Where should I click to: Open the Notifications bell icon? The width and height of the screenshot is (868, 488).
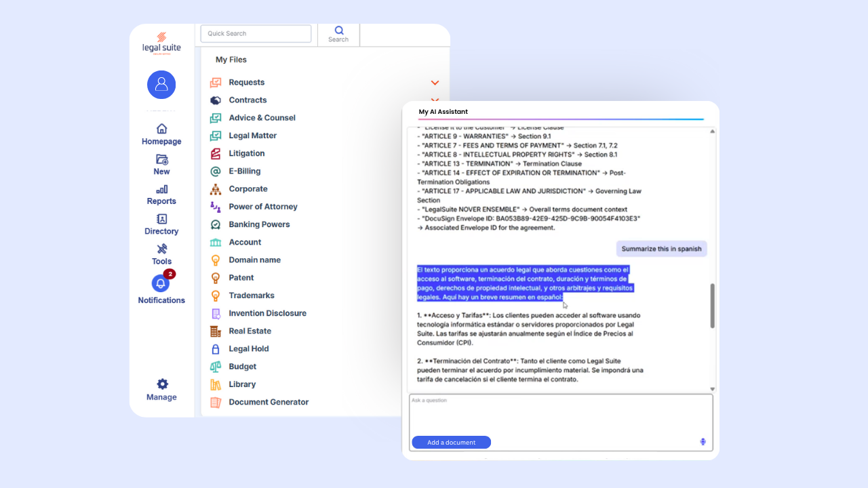click(x=161, y=283)
